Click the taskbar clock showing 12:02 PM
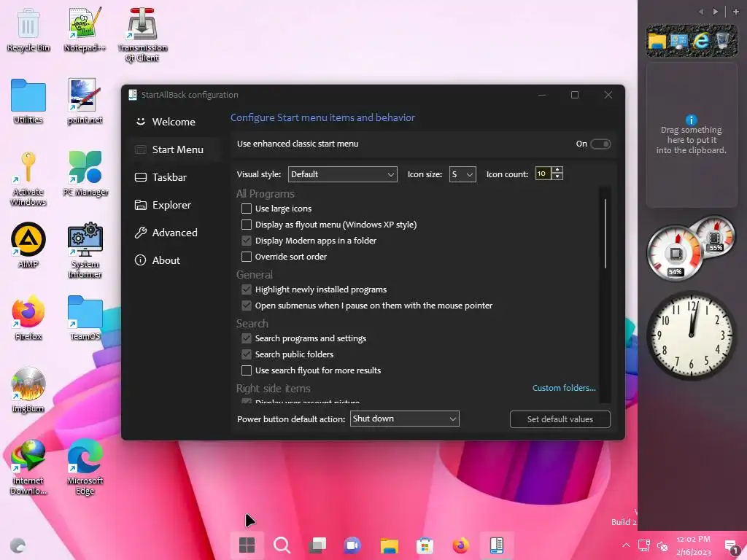This screenshot has width=747, height=560. pos(693,545)
